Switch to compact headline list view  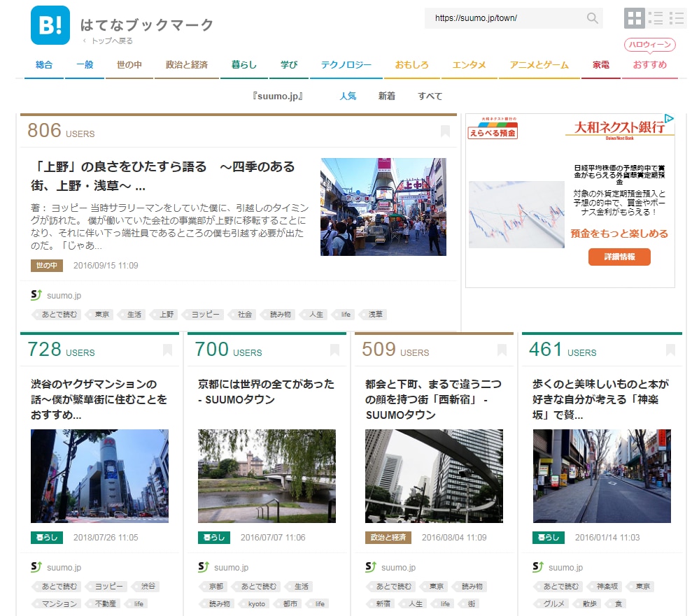pos(677,18)
